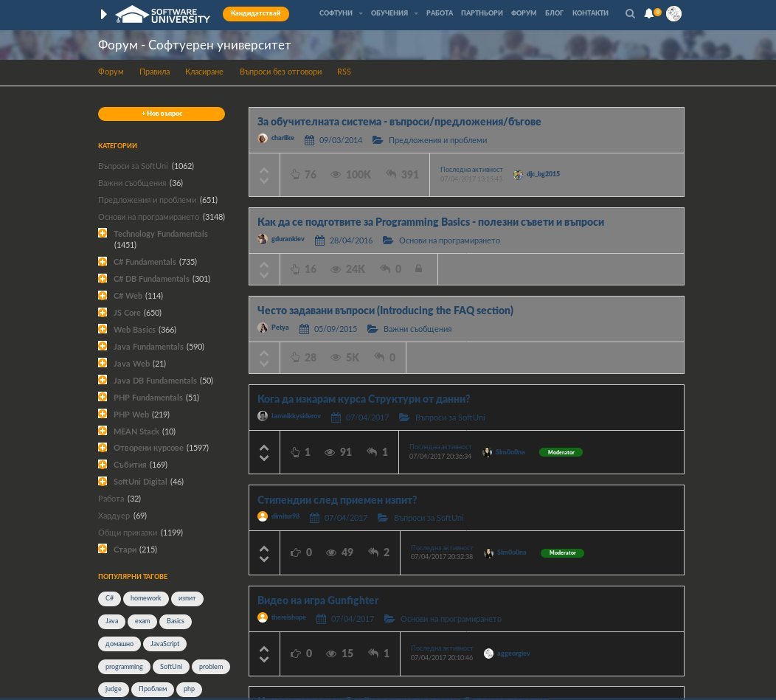Expand the Technology Fundamentals category
The image size is (776, 700).
[103, 232]
